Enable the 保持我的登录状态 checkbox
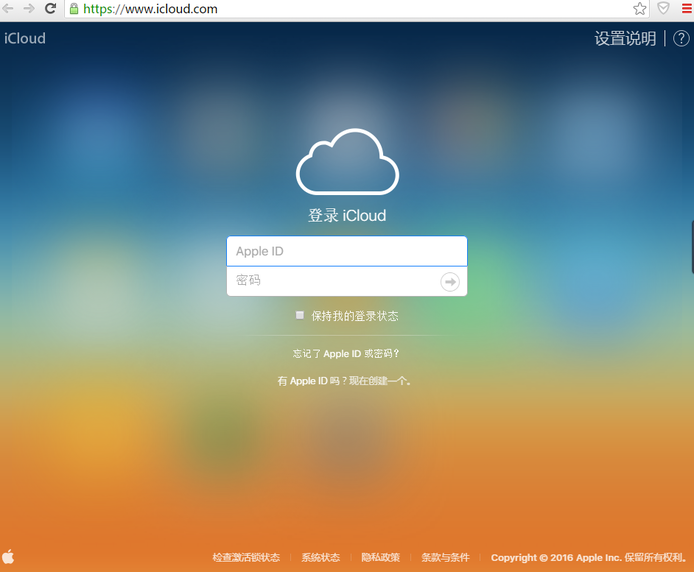This screenshot has width=694, height=572. tap(299, 315)
